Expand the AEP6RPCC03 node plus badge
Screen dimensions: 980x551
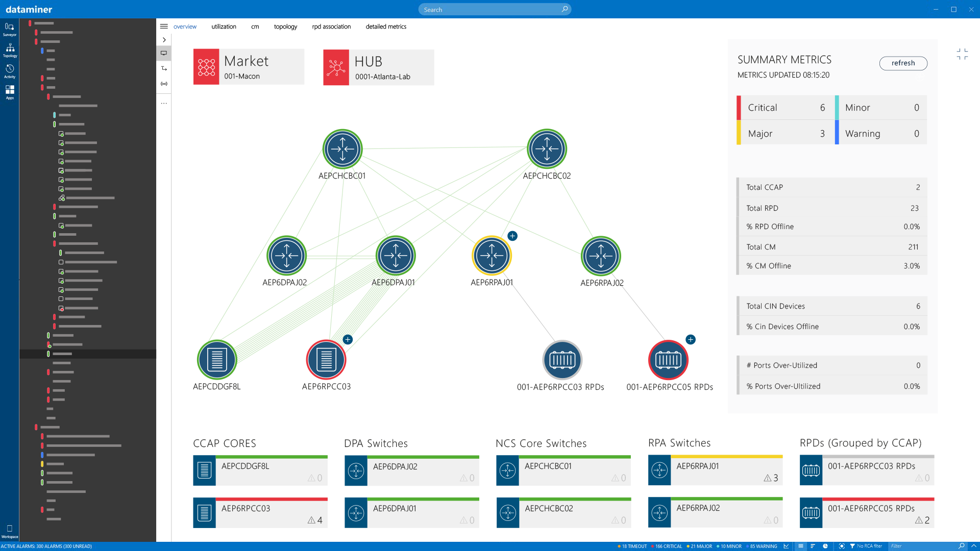tap(348, 339)
